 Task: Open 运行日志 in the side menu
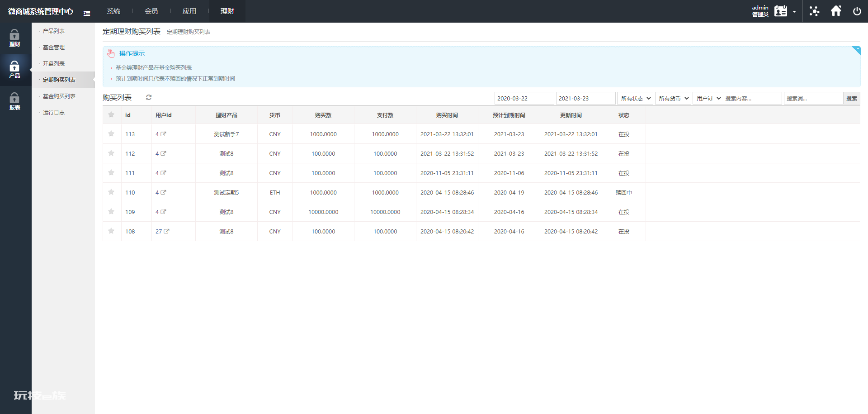pyautogui.click(x=54, y=112)
